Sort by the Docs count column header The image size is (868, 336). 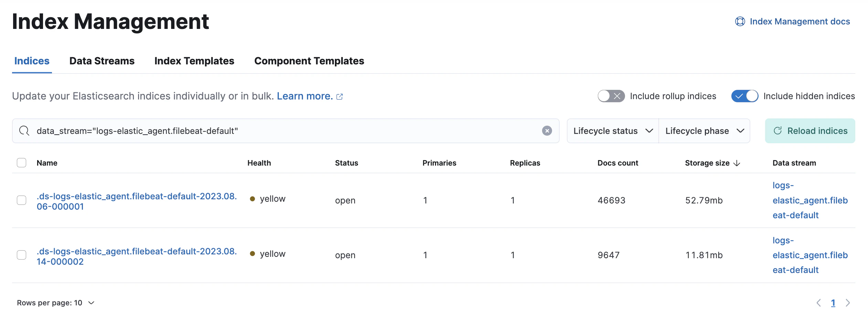click(x=618, y=163)
